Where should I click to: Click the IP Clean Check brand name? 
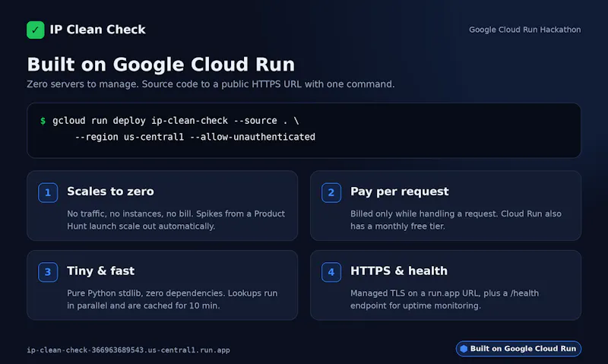pos(98,30)
